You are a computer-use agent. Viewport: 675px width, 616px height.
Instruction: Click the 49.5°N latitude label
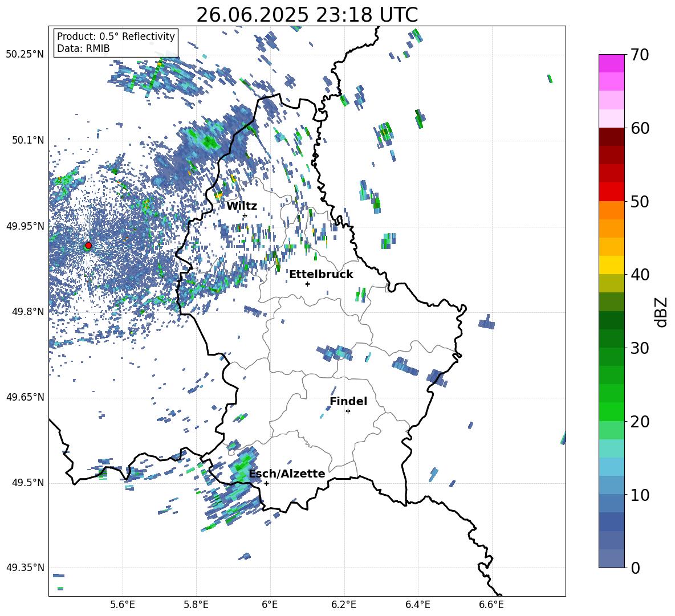point(27,483)
